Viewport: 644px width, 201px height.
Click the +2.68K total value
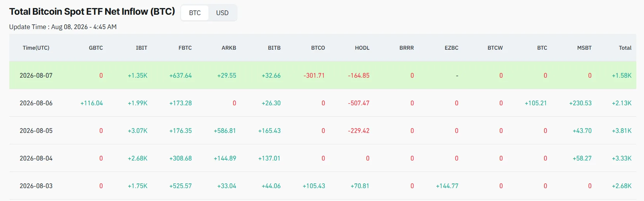tap(622, 186)
